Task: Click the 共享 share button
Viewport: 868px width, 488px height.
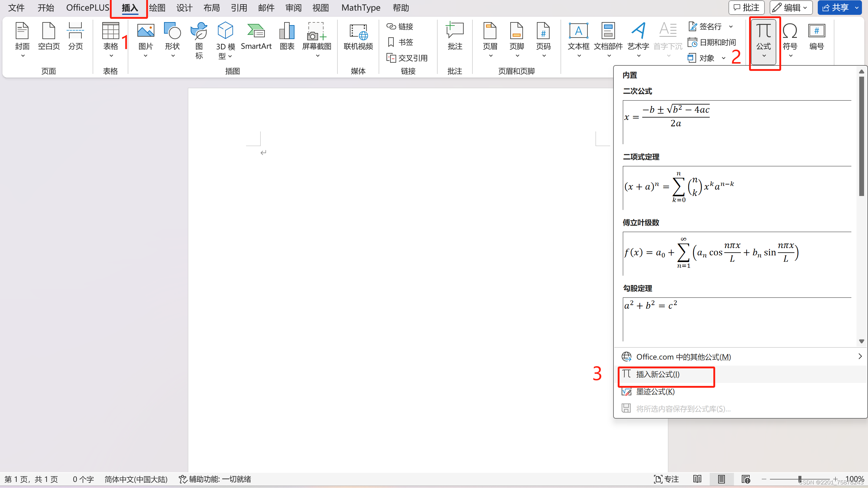Action: (835, 7)
